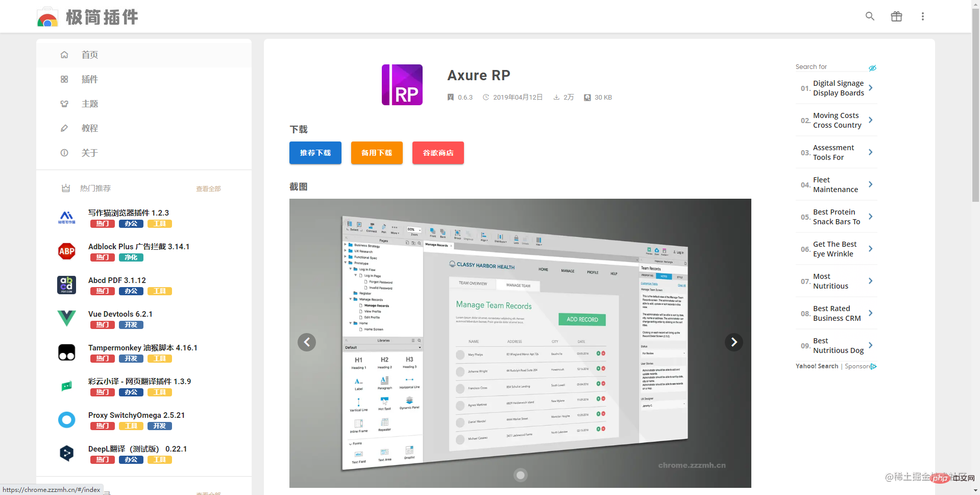Screen dimensions: 980x495
Task: Open the 插件 sidebar section
Action: point(144,79)
